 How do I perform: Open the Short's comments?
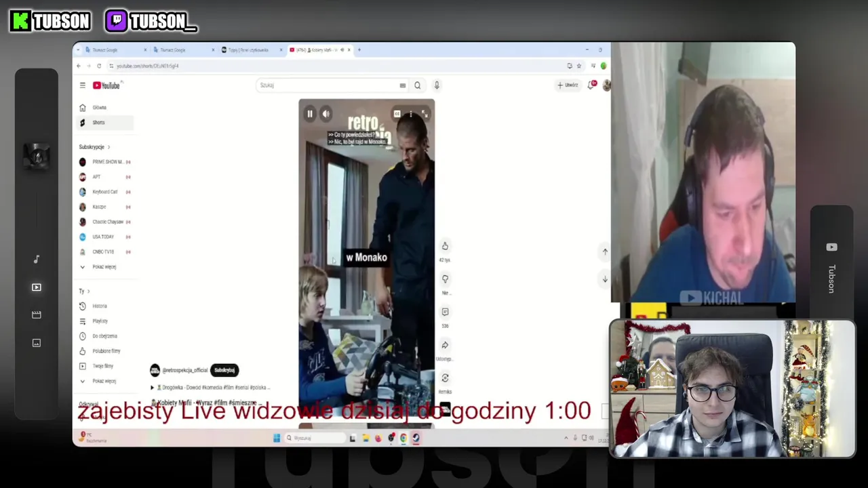click(445, 312)
